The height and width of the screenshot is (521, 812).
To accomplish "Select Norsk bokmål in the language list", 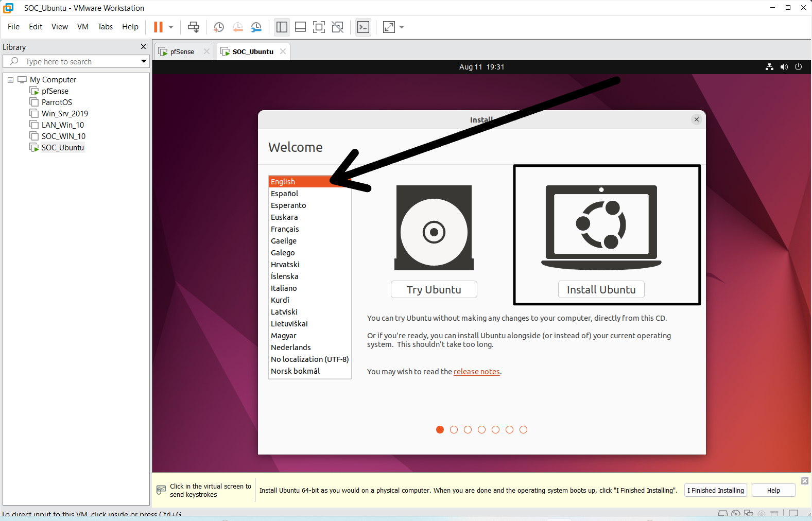I will tap(309, 371).
